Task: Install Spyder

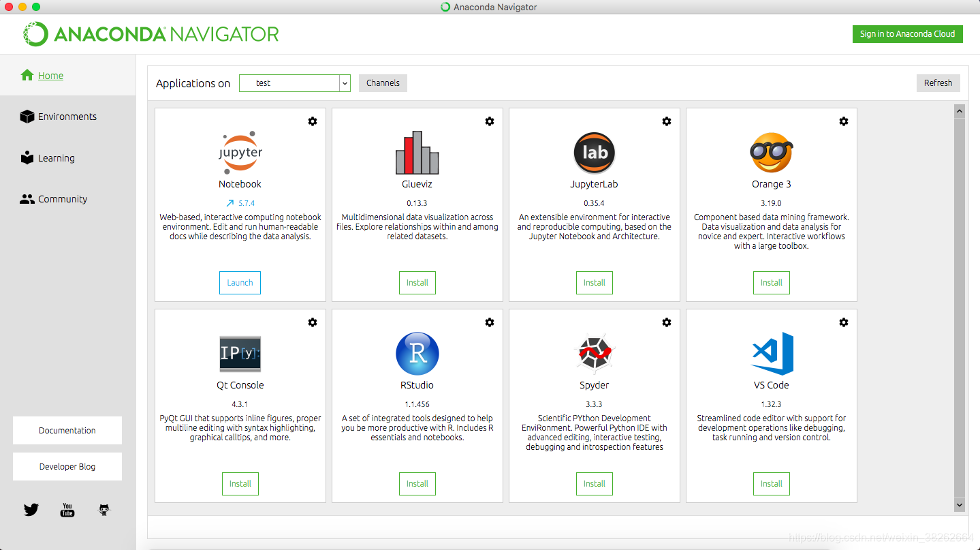Action: (594, 484)
